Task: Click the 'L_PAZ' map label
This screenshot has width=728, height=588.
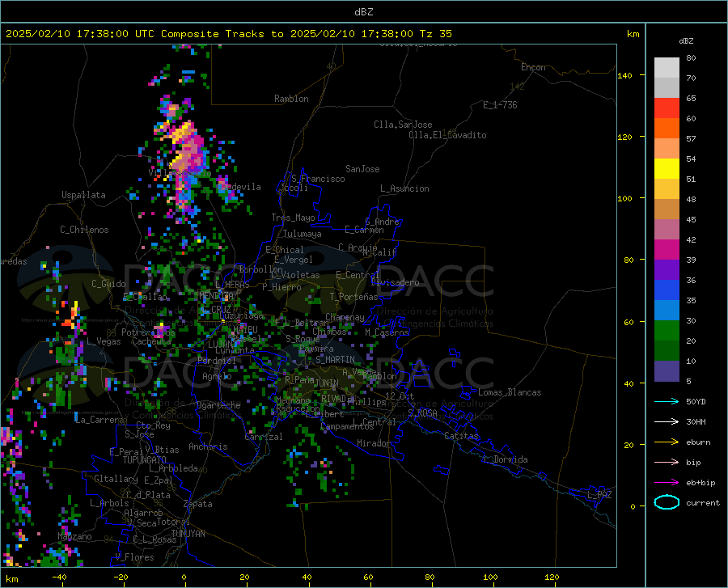Action: (599, 495)
